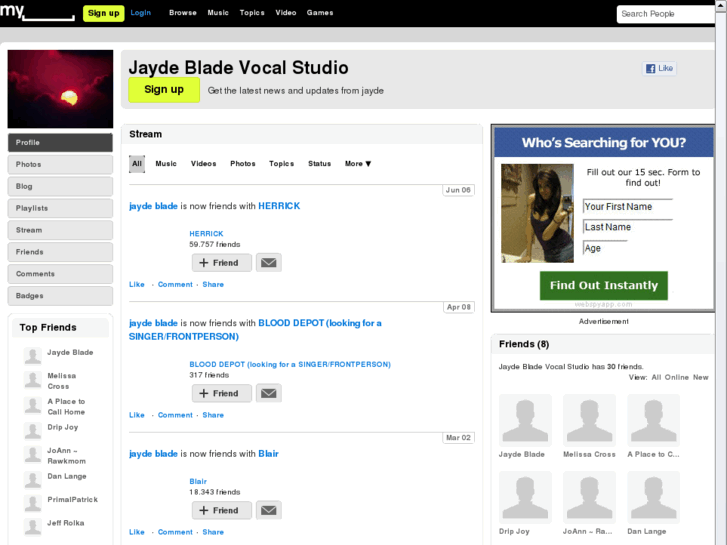Viewport: 727px width, 545px height.
Task: Open Jeff Rolka avatar in Top Friends
Action: [x=32, y=527]
